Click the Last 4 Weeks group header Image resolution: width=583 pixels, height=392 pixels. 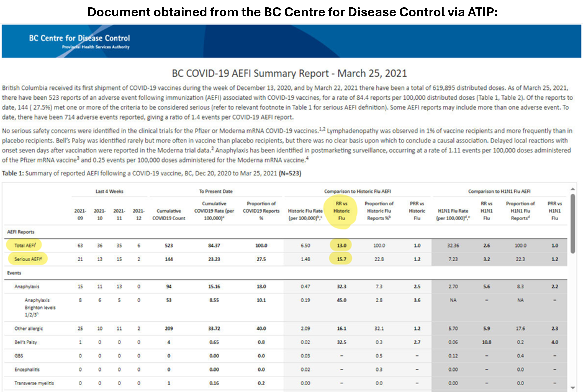coord(109,191)
